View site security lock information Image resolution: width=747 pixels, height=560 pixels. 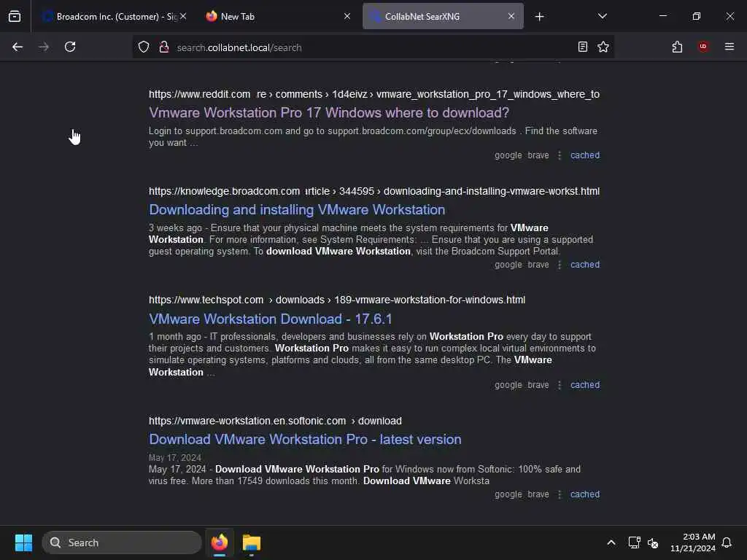[x=164, y=47]
